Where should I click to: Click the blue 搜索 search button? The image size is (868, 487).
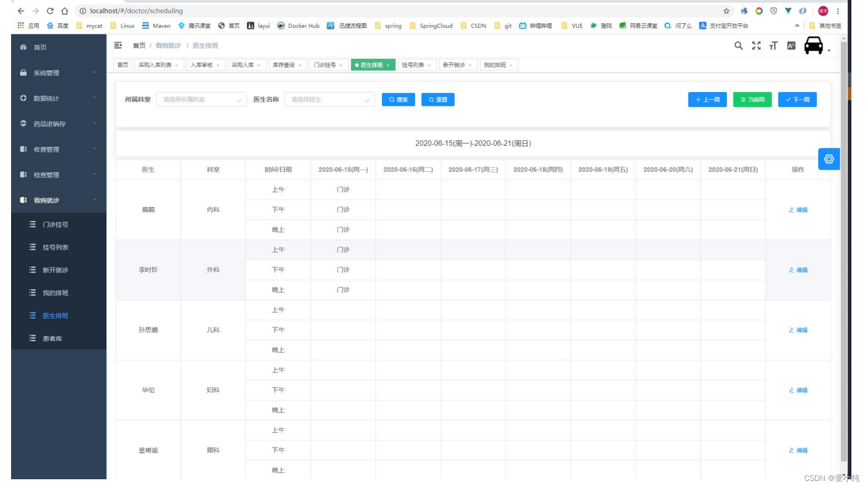click(399, 100)
